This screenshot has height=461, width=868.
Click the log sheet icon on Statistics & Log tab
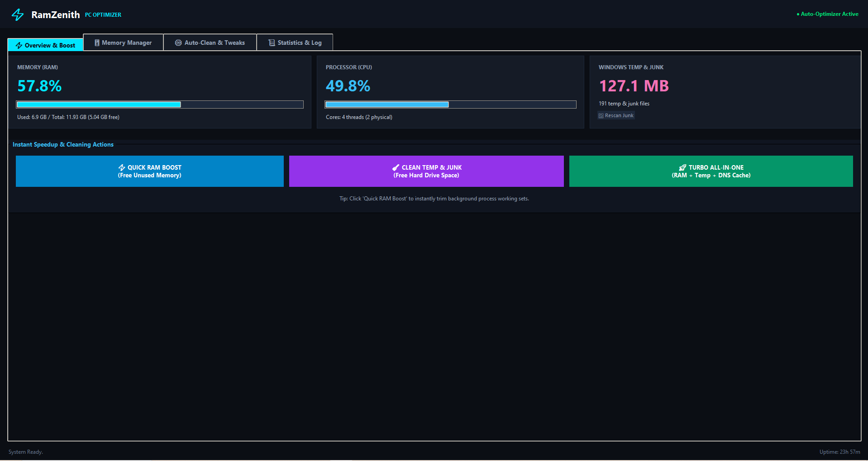pos(272,43)
